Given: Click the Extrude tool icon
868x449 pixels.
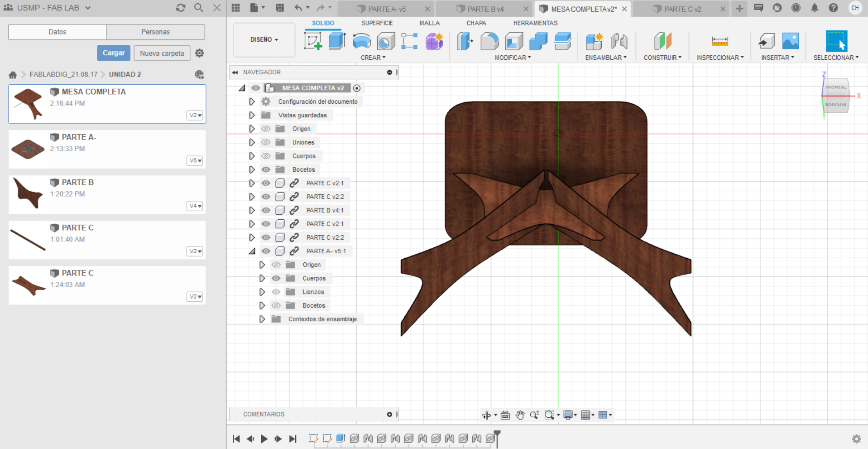Looking at the screenshot, I should click(x=337, y=41).
